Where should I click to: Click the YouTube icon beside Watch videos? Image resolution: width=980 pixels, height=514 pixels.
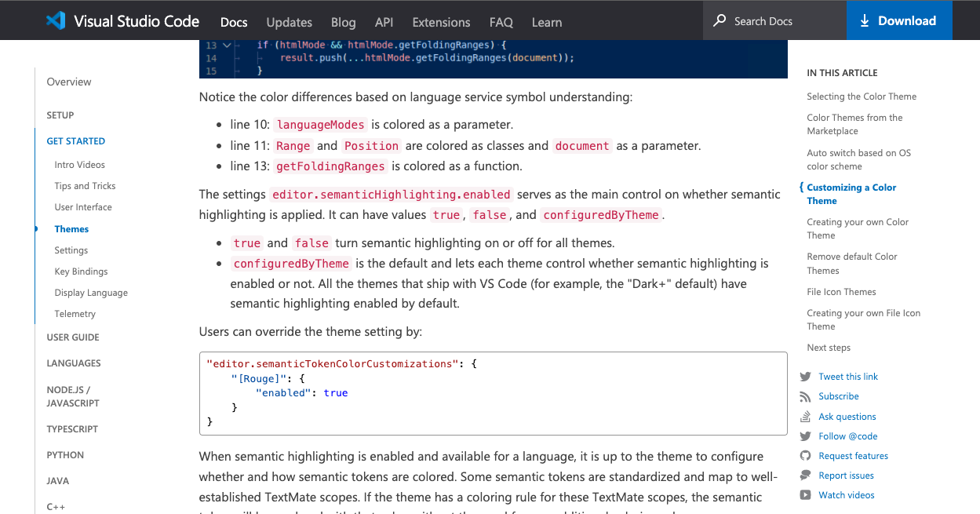[x=805, y=495]
